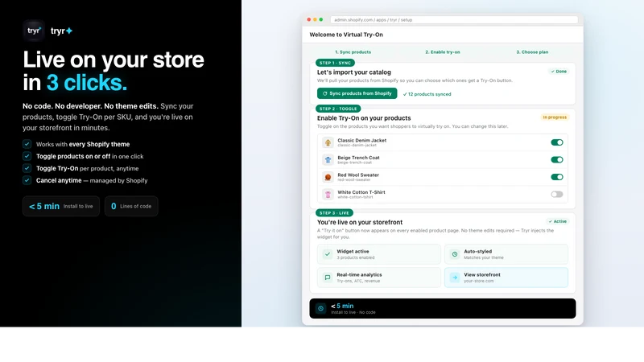644x362 pixels.
Task: Click the Classic Denim Jacket product icon
Action: pyautogui.click(x=328, y=142)
